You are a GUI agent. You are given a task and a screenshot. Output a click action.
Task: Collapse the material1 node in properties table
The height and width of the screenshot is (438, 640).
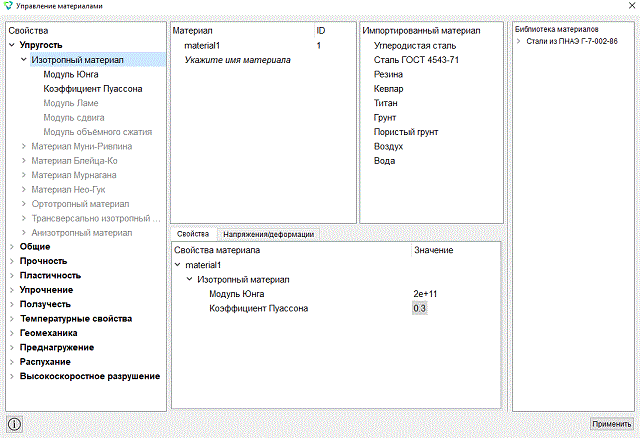pos(178,265)
